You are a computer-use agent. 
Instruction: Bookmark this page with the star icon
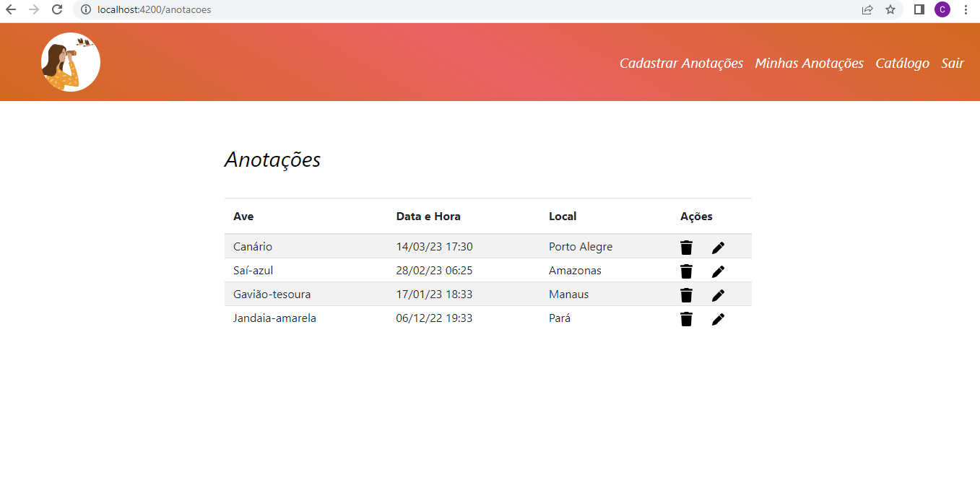[x=890, y=10]
